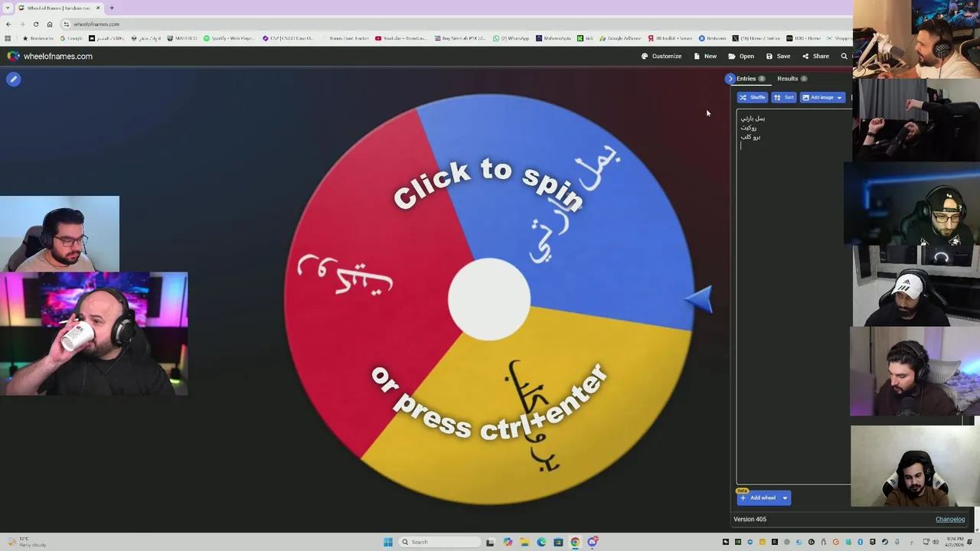Save the current wheel
Screen dimensions: 980x551
[778, 56]
